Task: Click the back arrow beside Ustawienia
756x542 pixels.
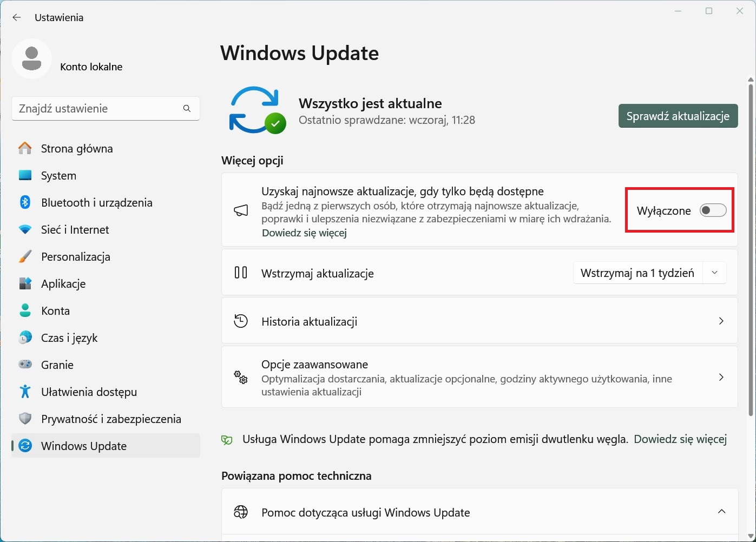Action: point(17,17)
